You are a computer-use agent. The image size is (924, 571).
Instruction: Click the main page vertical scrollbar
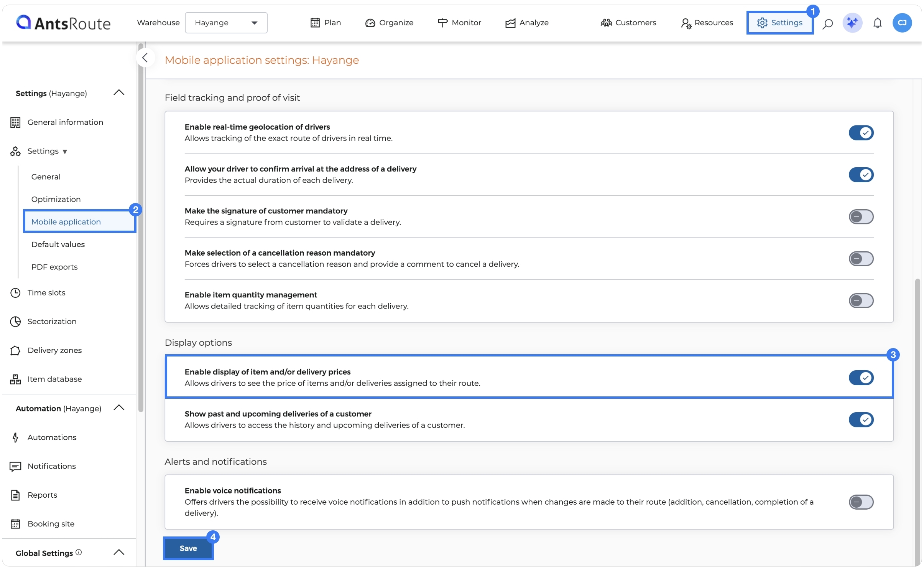click(x=917, y=422)
